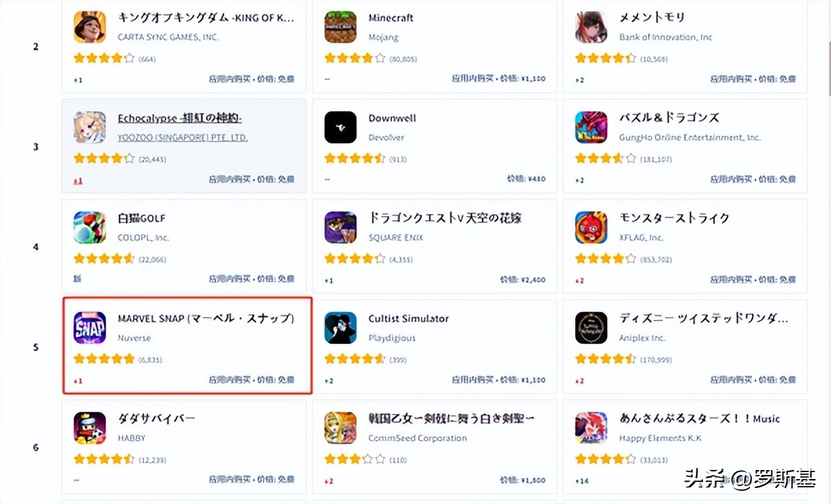Image resolution: width=831 pixels, height=504 pixels.
Task: Follow the YOOZOO (SINGAPORE) PTE. LTD. publisher link
Action: click(x=183, y=138)
